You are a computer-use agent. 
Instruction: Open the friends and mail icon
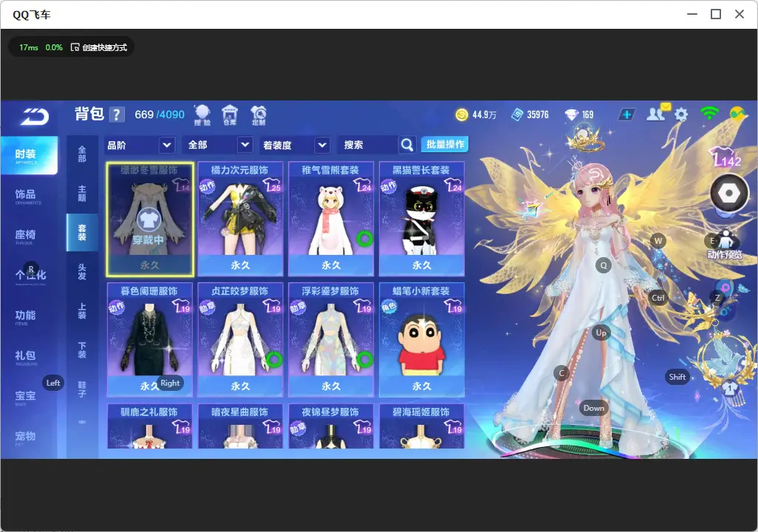click(658, 113)
